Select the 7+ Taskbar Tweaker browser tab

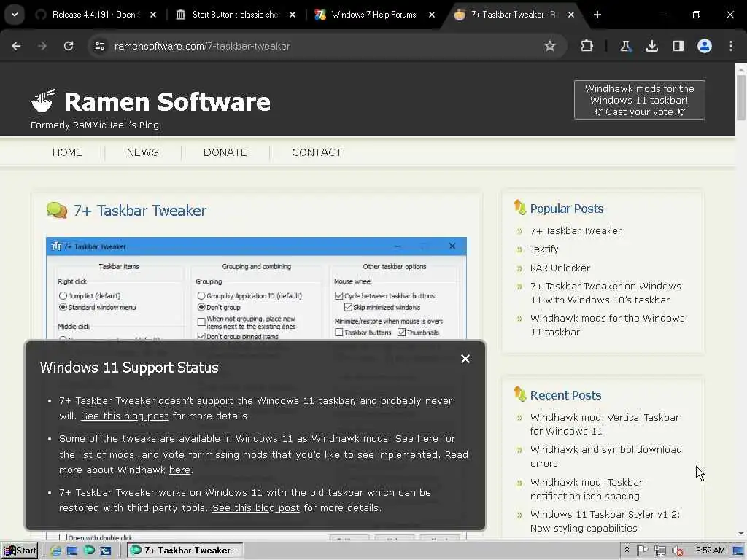pos(513,15)
